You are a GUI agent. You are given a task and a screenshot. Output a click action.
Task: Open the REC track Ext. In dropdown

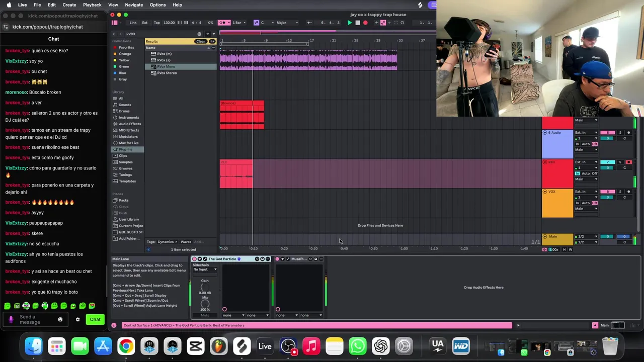tap(586, 162)
